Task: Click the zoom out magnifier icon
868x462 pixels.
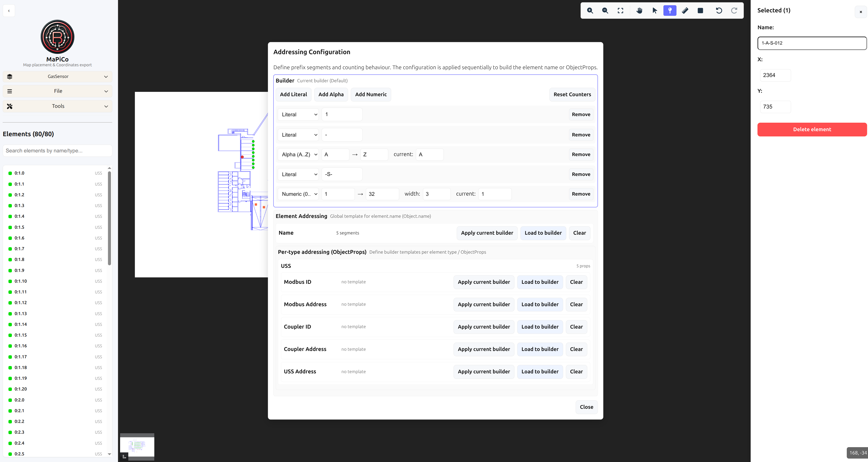Action: [605, 11]
